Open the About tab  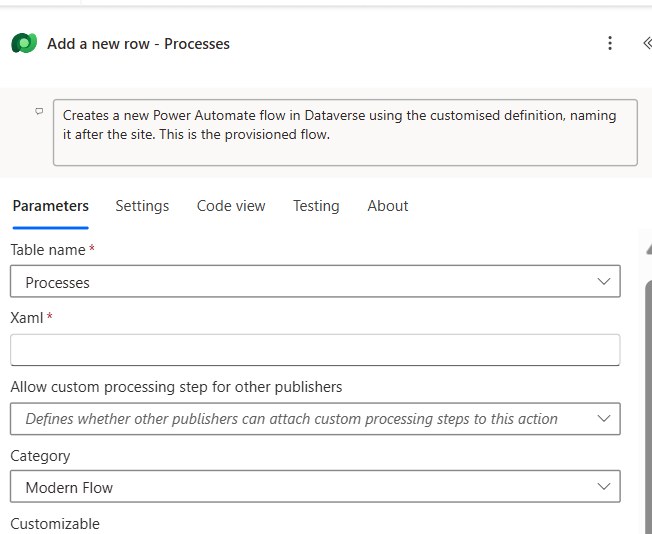388,206
